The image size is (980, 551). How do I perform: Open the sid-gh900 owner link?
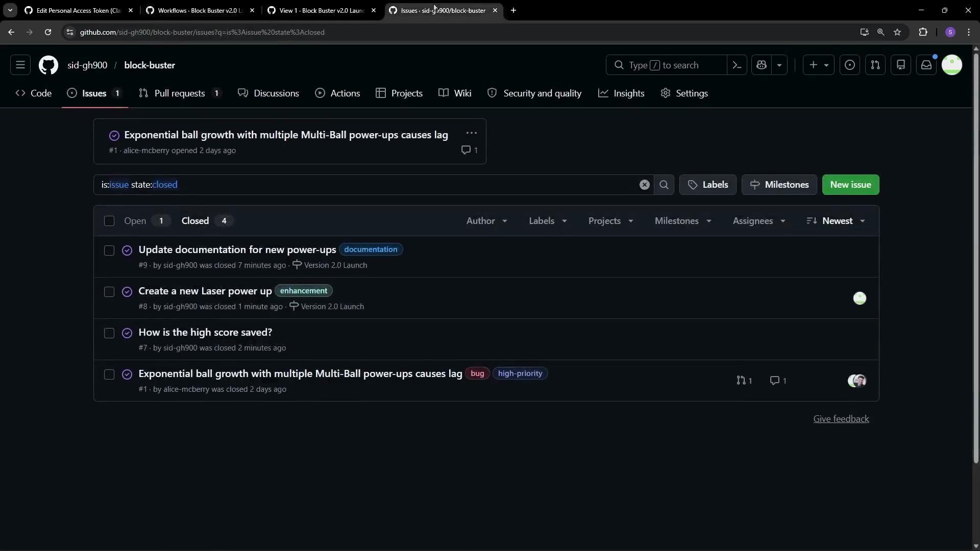coord(87,65)
